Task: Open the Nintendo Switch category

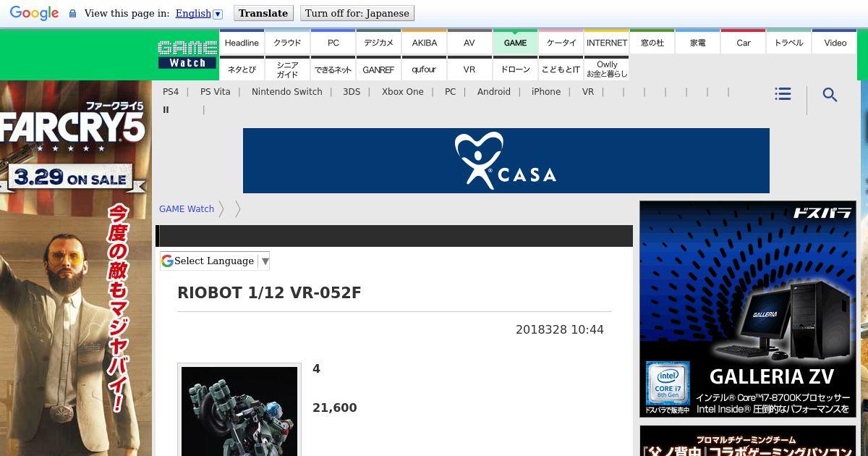Action: click(x=287, y=92)
